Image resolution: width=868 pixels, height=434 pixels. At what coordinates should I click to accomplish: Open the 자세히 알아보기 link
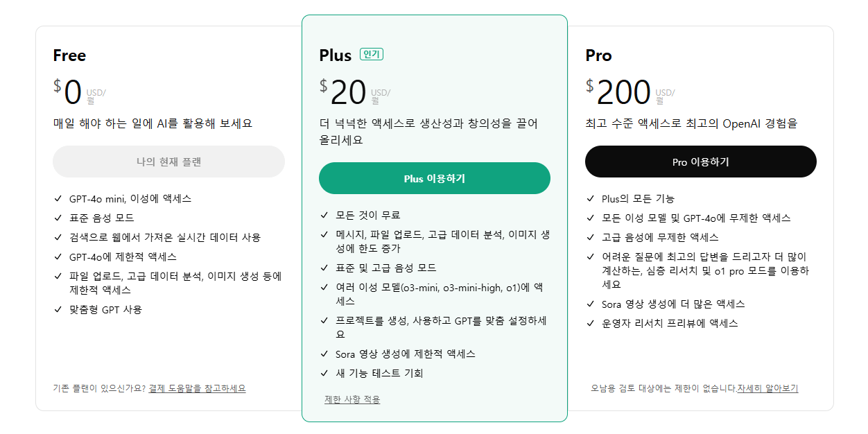(x=770, y=388)
